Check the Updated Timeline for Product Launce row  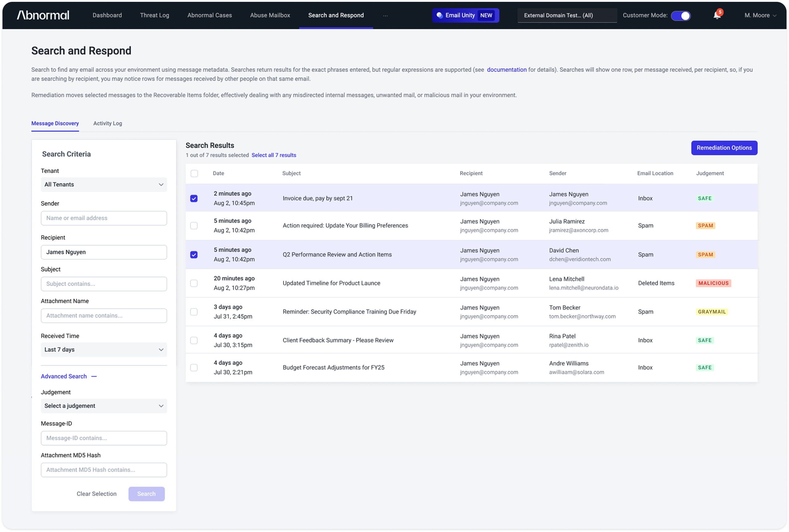(194, 283)
